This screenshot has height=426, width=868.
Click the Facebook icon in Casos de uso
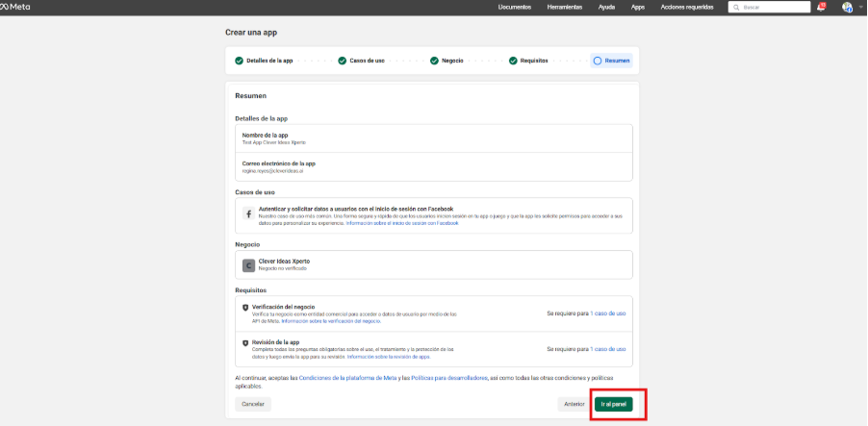coord(248,214)
